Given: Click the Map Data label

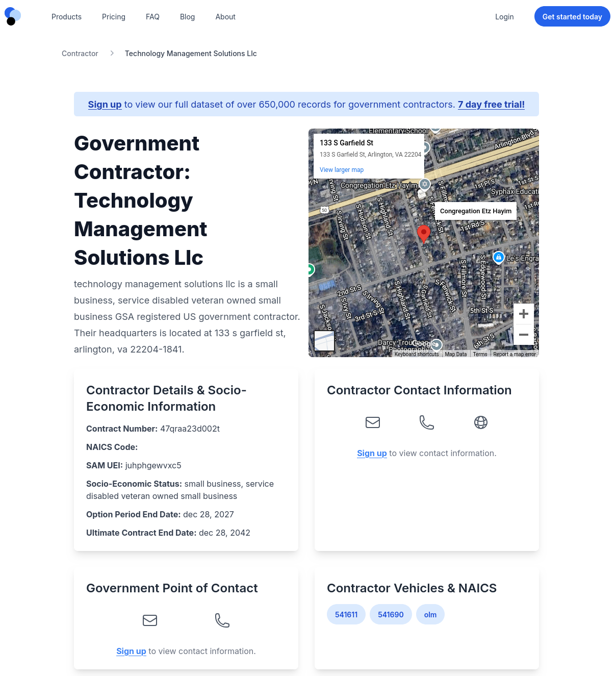Looking at the screenshot, I should pyautogui.click(x=455, y=354).
